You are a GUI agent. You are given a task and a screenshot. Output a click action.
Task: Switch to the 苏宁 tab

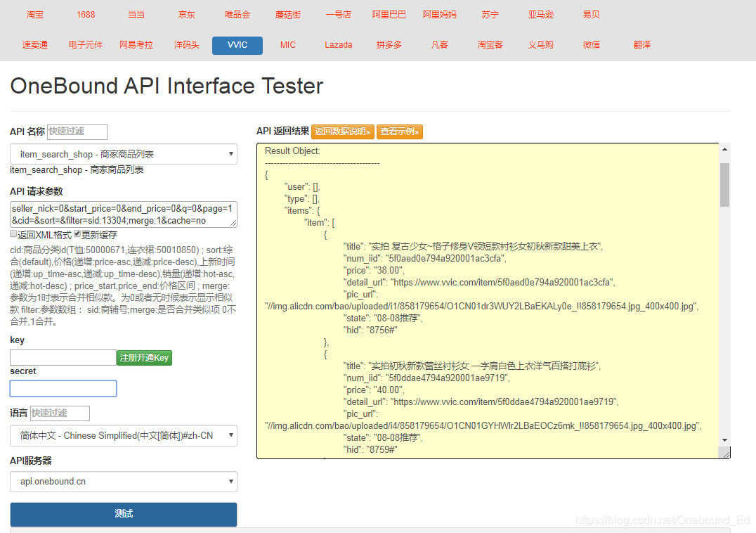pyautogui.click(x=490, y=15)
